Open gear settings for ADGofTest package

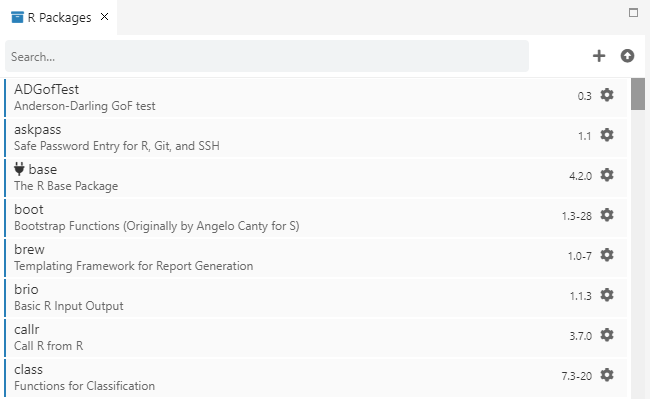607,95
